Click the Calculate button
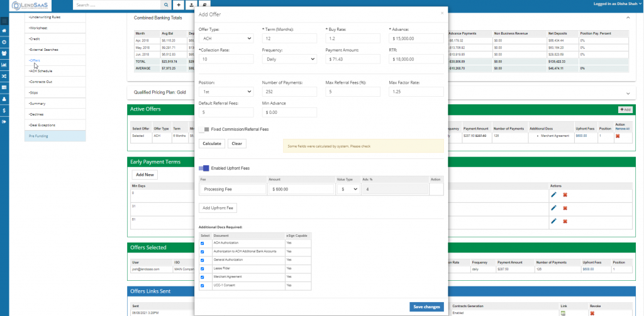644x316 pixels. coord(211,143)
